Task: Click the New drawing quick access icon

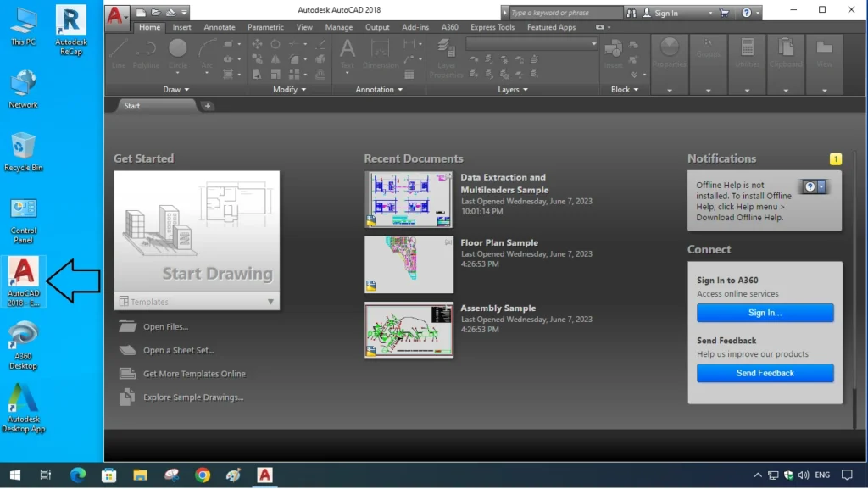Action: tap(142, 12)
